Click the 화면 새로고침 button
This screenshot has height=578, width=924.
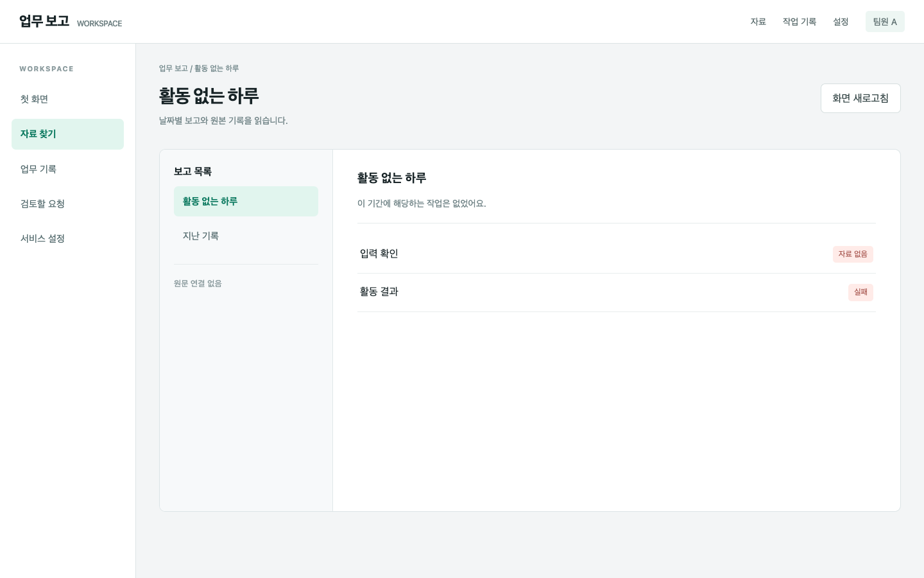pos(860,98)
